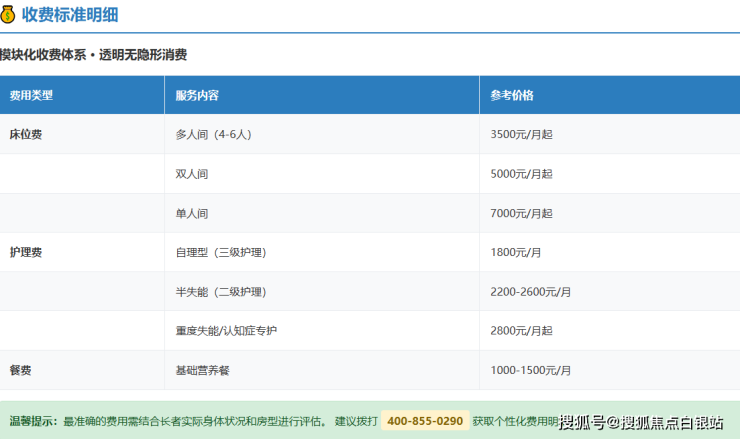Select the 参考价格 column header
Screen dimensions: 740x439
(x=512, y=96)
